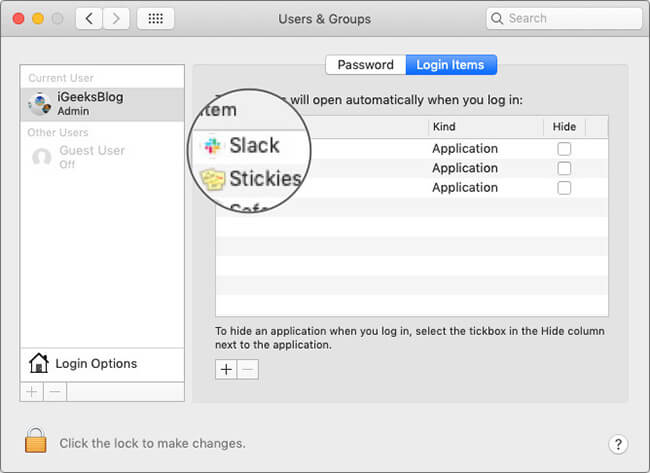
Task: Tick Hide checkbox for Stickies row
Action: 564,168
